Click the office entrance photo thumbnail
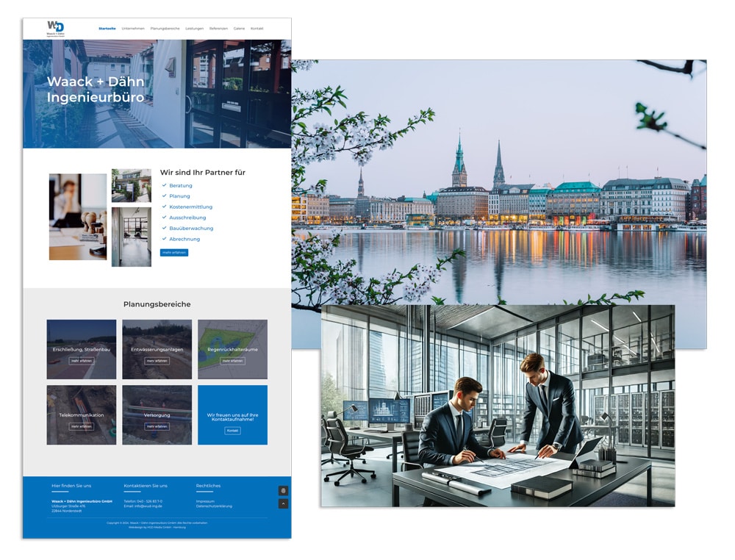The image size is (735, 560). click(x=131, y=185)
